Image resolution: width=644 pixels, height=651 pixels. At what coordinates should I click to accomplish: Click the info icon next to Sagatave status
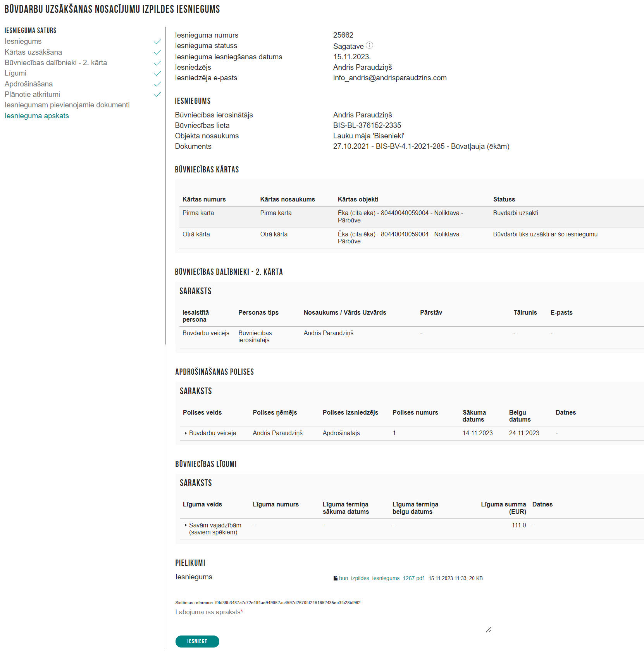click(x=369, y=45)
